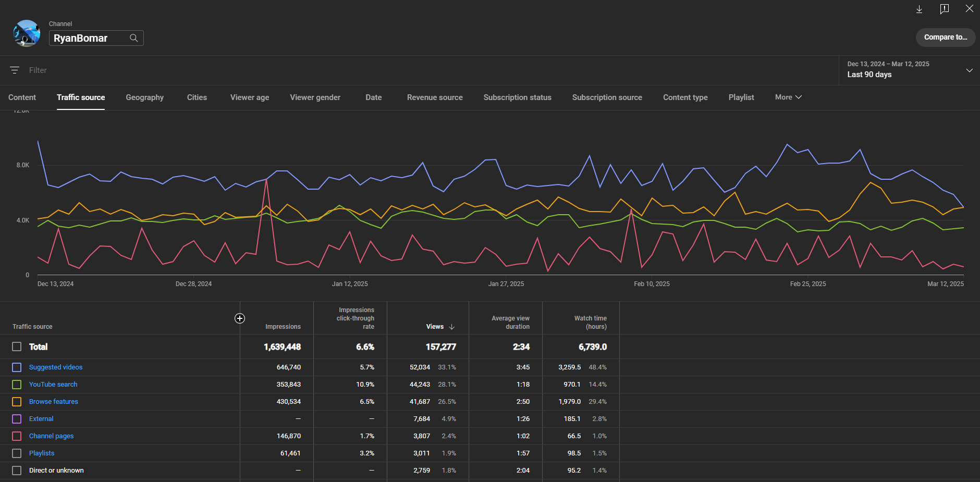This screenshot has height=482, width=980.
Task: Click YouTube search click-through rate 10.9%
Action: [x=365, y=385]
